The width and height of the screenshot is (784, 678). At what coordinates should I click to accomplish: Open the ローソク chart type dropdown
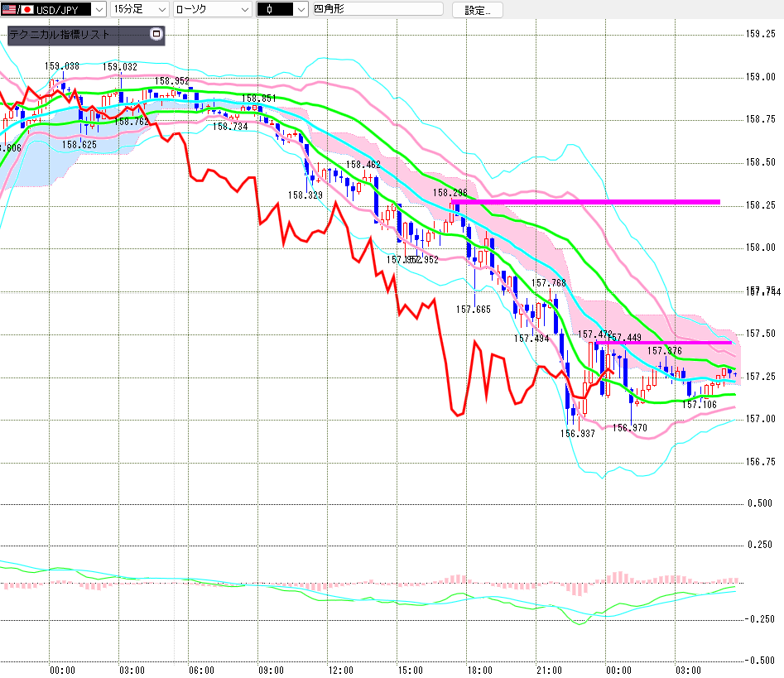[x=213, y=9]
